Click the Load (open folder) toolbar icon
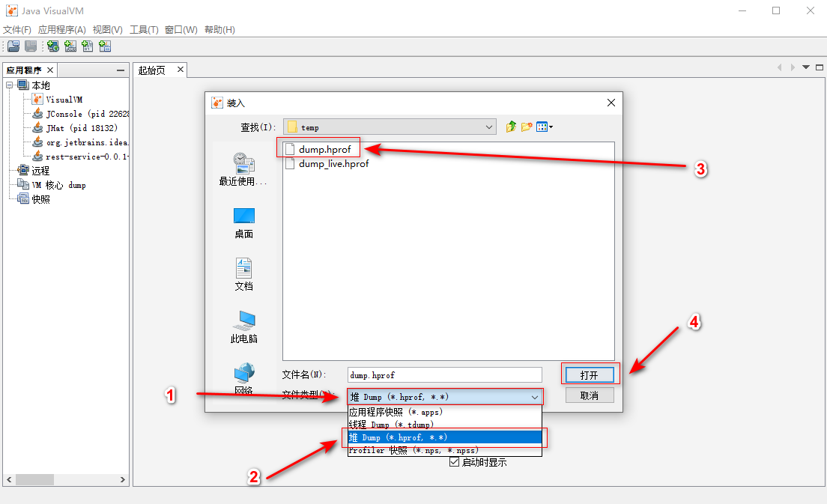Screen dimensions: 827x504 coord(13,46)
